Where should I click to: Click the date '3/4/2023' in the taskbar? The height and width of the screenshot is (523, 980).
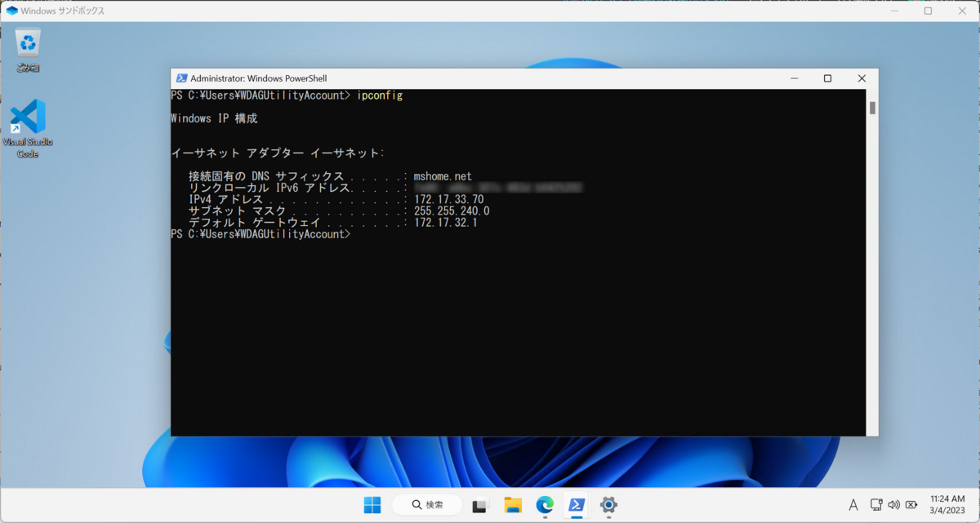tap(947, 511)
